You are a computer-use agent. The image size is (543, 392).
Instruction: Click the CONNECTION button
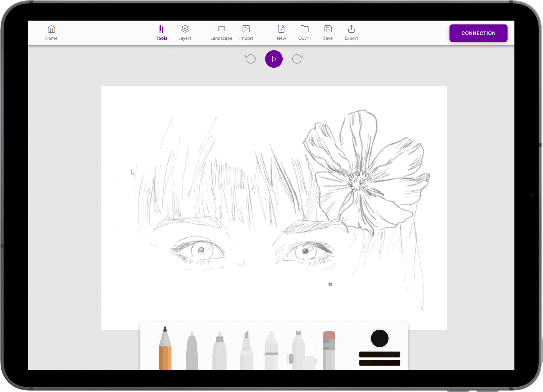coord(478,33)
